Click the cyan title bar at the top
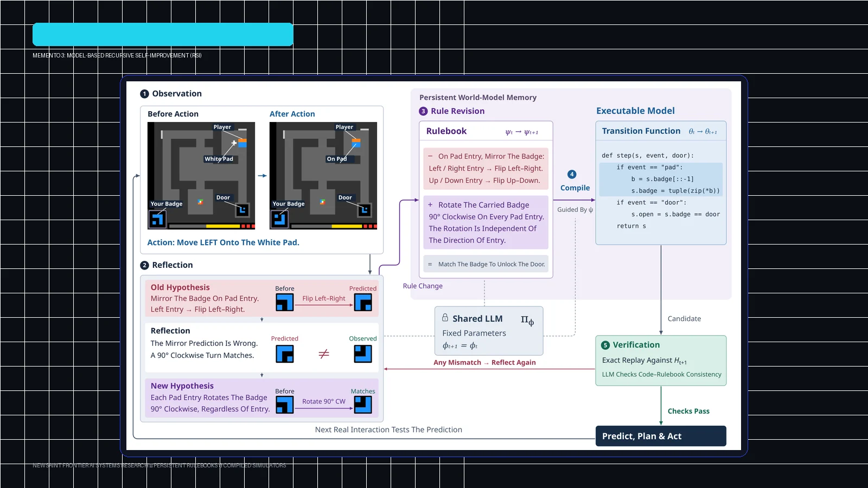Screen dimensions: 868x488 coord(163,34)
